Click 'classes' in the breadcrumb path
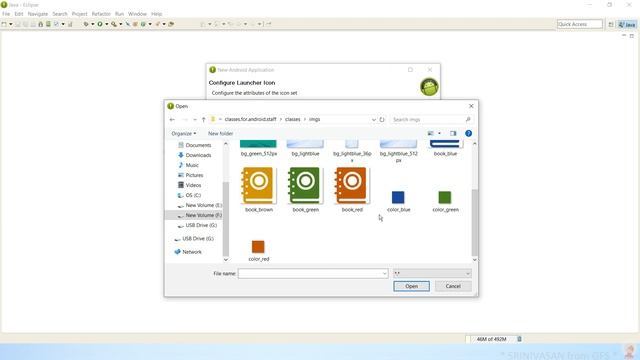Screen dimensions: 640x360 click(x=293, y=120)
